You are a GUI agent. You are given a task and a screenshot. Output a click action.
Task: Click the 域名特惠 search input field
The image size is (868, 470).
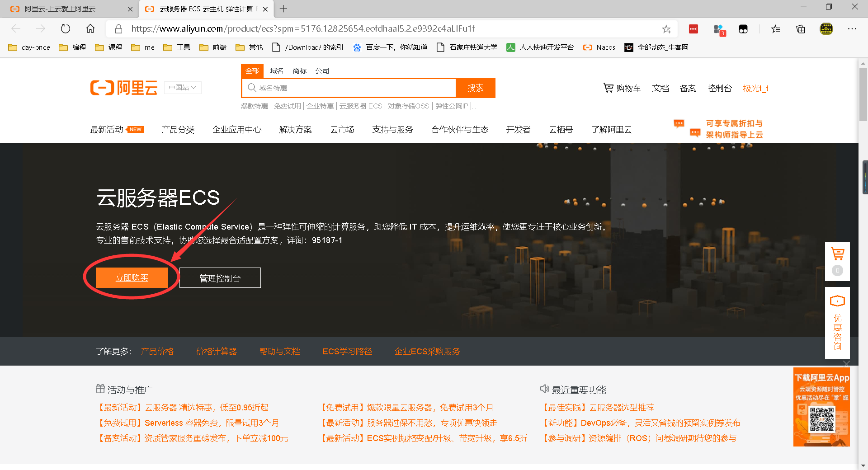tap(349, 88)
